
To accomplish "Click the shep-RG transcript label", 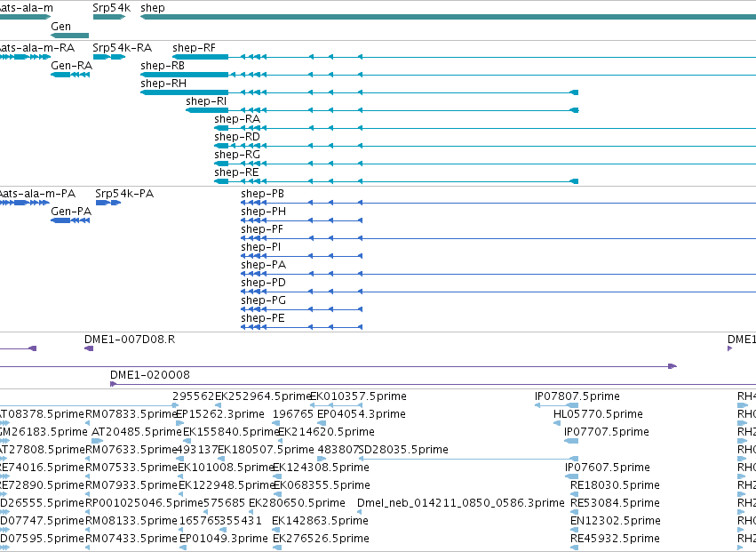I will (237, 155).
